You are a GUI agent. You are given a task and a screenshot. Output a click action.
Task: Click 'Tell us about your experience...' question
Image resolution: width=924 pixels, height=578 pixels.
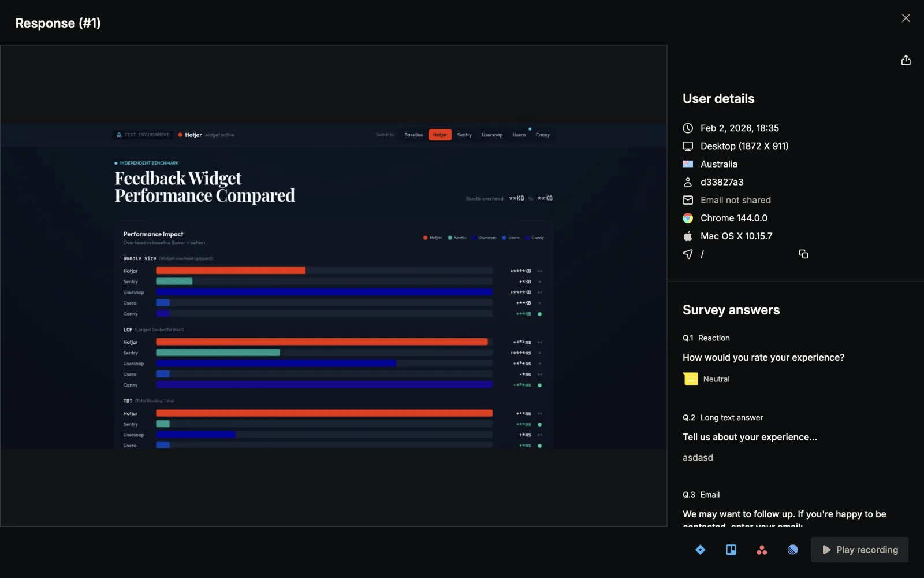(750, 438)
